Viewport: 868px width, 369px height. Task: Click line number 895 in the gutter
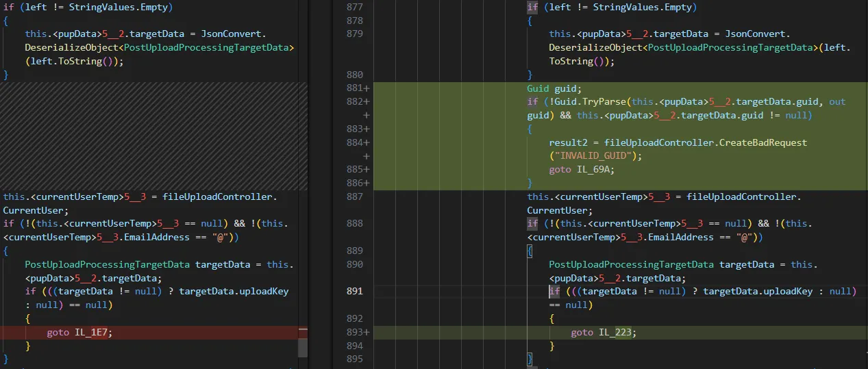354,359
